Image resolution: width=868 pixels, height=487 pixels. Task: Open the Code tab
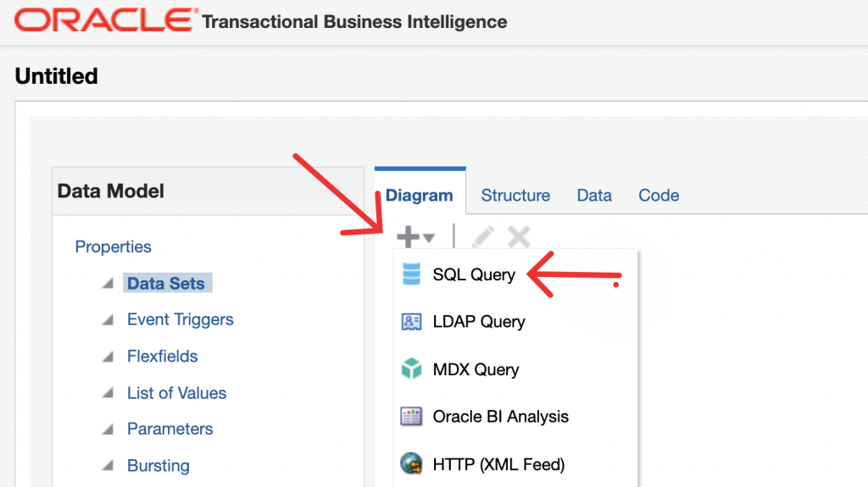[x=659, y=196]
